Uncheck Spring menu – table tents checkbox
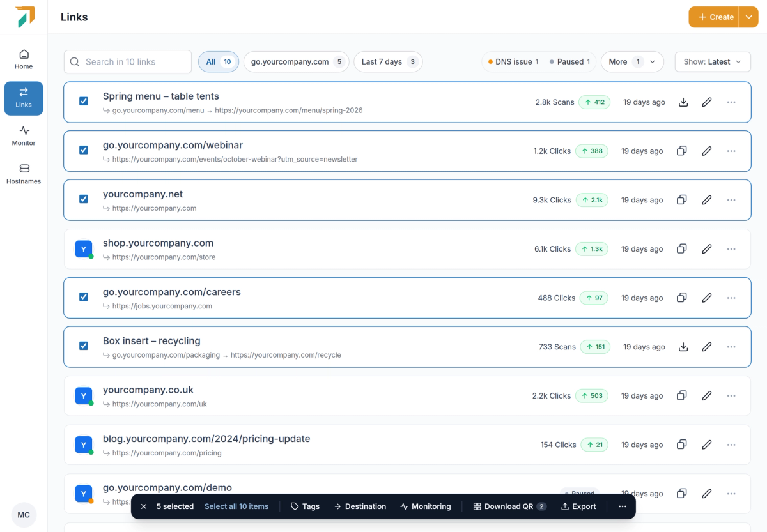The height and width of the screenshot is (532, 767). click(84, 102)
